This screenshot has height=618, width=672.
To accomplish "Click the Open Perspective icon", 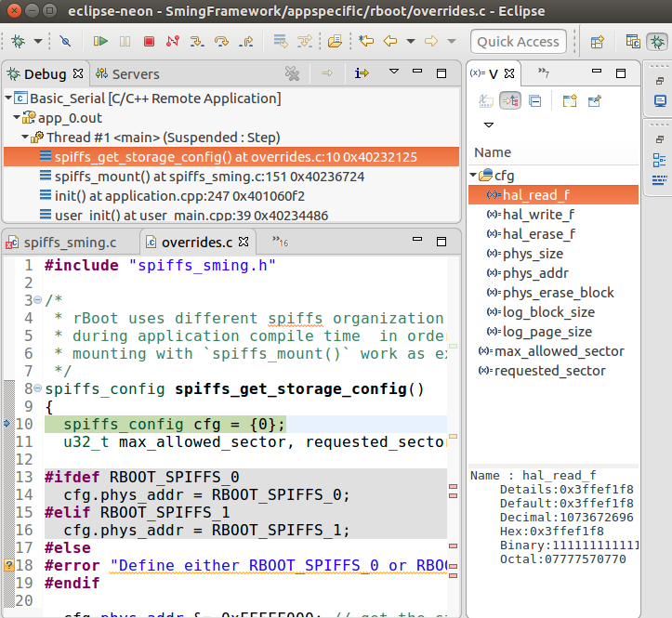I will (x=597, y=42).
